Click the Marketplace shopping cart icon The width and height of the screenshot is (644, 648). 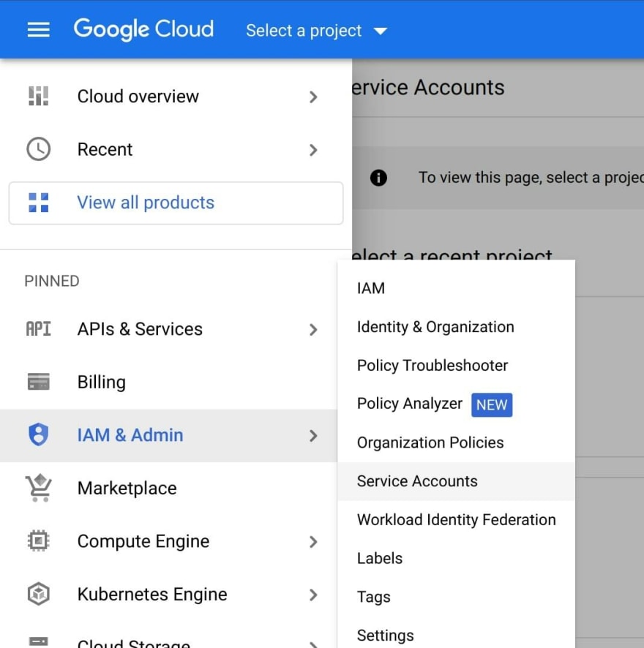point(39,488)
